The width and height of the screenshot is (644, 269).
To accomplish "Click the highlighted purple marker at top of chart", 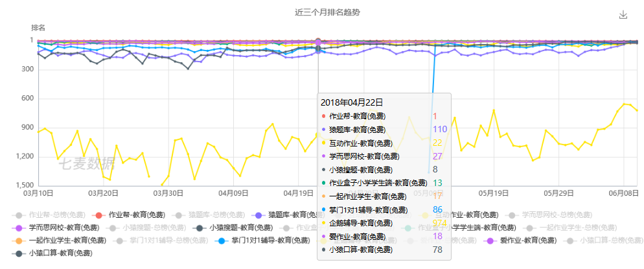I will click(318, 42).
